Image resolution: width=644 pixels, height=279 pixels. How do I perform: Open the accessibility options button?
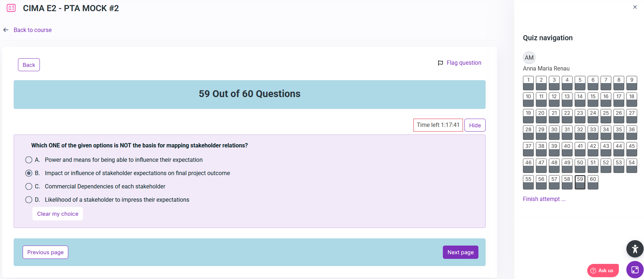point(635,249)
